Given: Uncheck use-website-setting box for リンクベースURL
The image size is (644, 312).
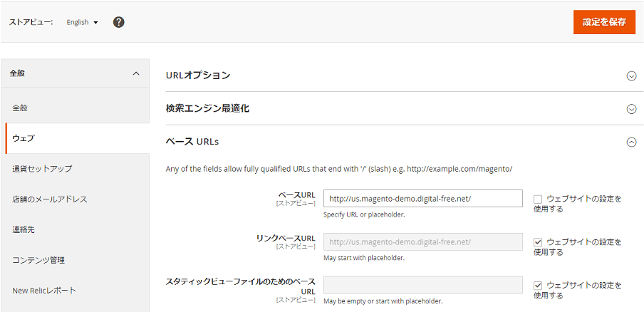Looking at the screenshot, I should tap(538, 242).
